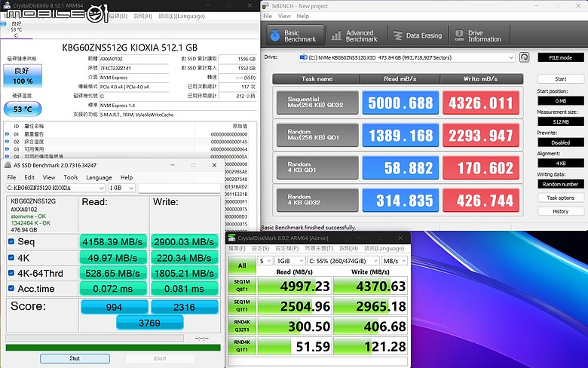
Task: Switch to Advanced Benchmark tab
Action: (x=355, y=35)
